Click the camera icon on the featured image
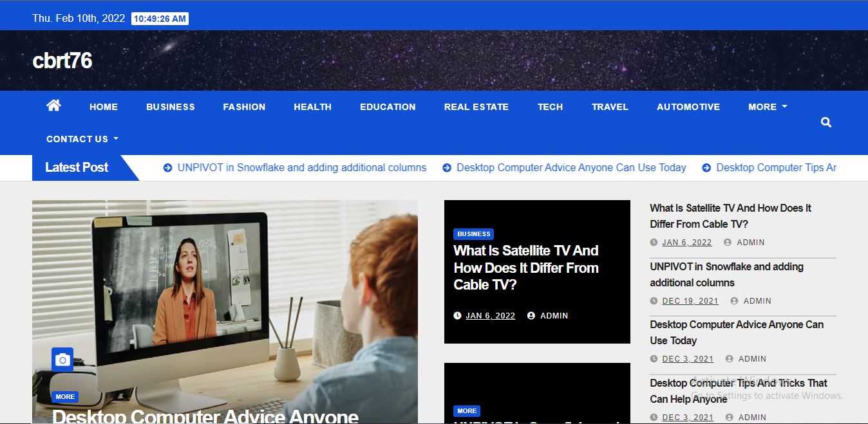Viewport: 868px width, 424px height. 62,360
